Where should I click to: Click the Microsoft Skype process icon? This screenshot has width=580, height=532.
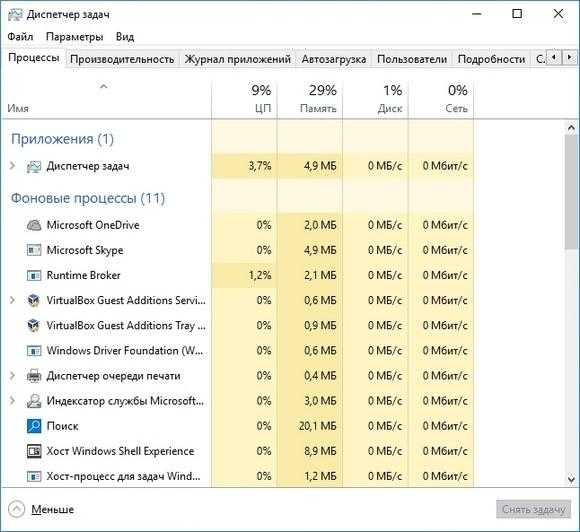pos(34,250)
